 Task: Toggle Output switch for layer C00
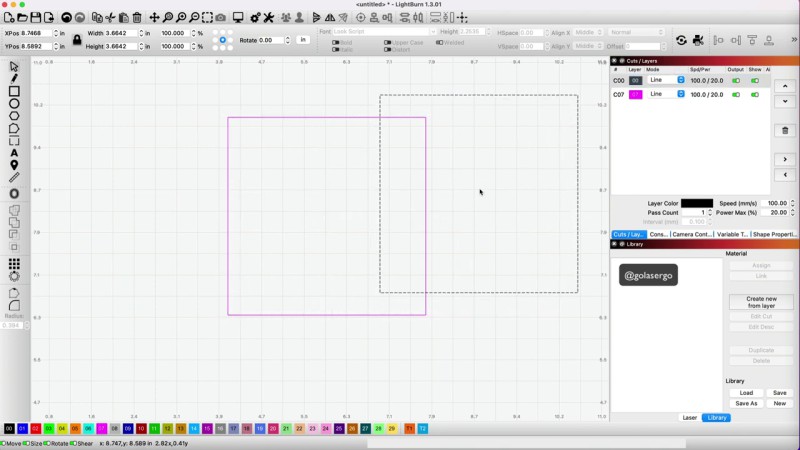coord(736,80)
